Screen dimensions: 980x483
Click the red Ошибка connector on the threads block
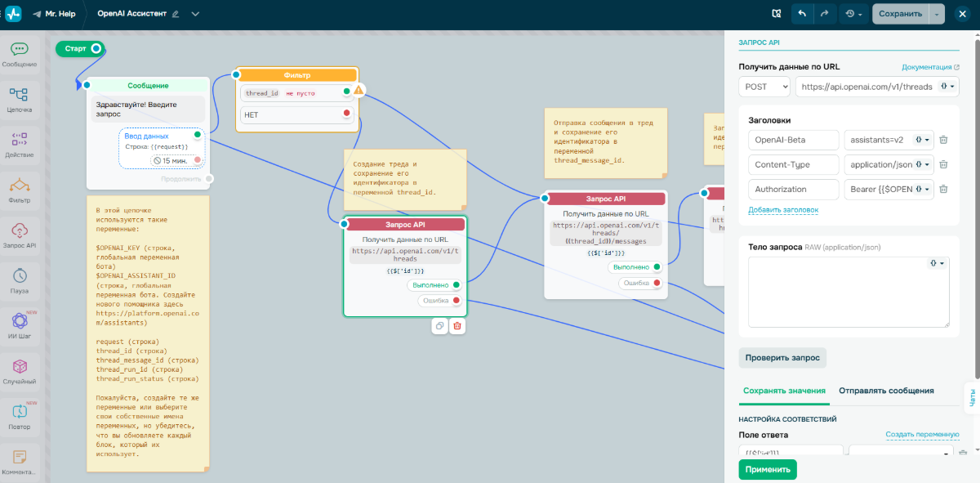[x=456, y=301]
